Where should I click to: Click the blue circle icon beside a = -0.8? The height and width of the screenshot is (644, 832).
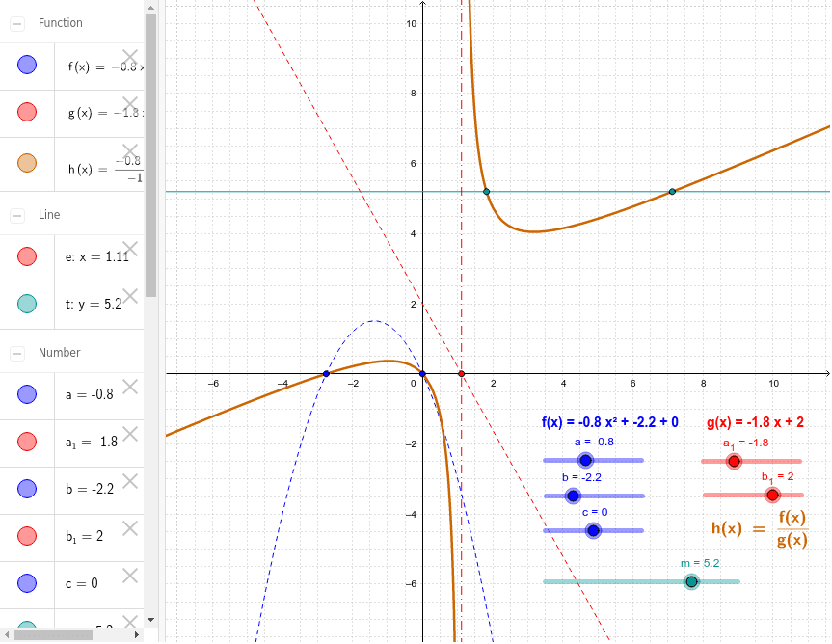click(x=27, y=394)
